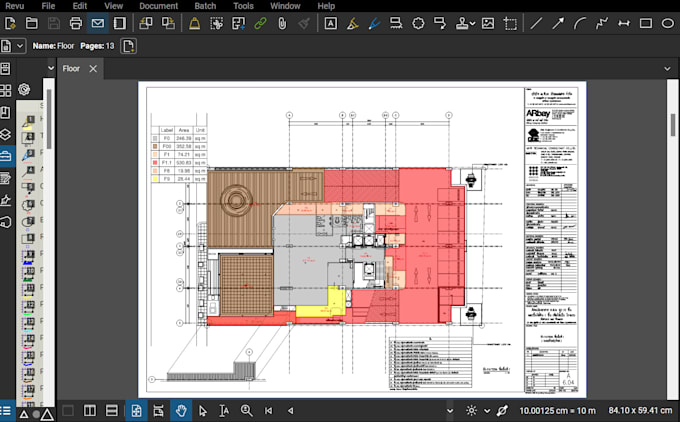The width and height of the screenshot is (680, 422).
Task: Email the document with the envelope icon
Action: [x=98, y=23]
